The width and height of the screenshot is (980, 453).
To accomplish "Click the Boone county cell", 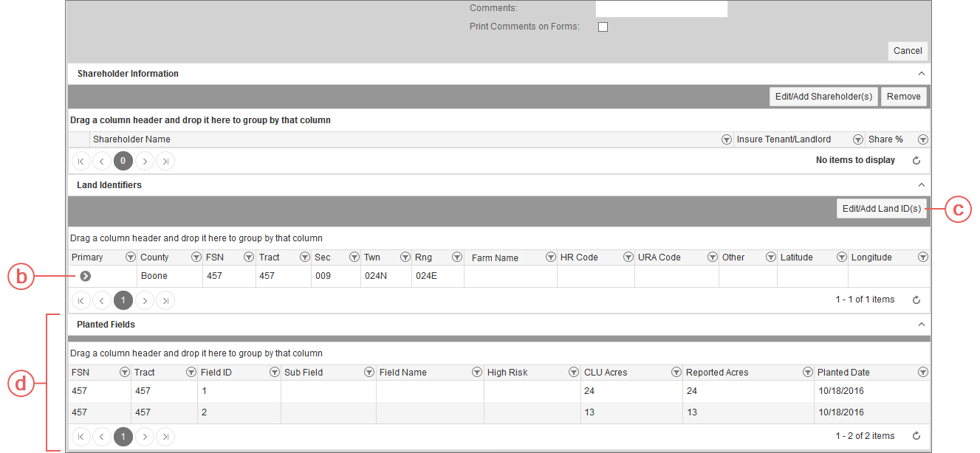I will (x=169, y=276).
